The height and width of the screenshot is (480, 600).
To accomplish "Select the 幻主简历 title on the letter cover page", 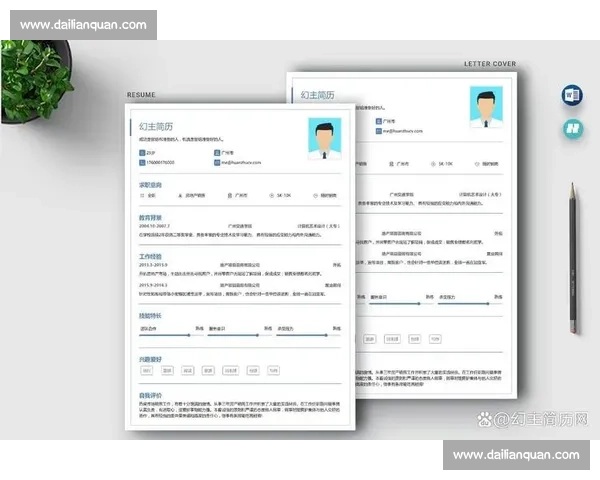I will coord(318,95).
